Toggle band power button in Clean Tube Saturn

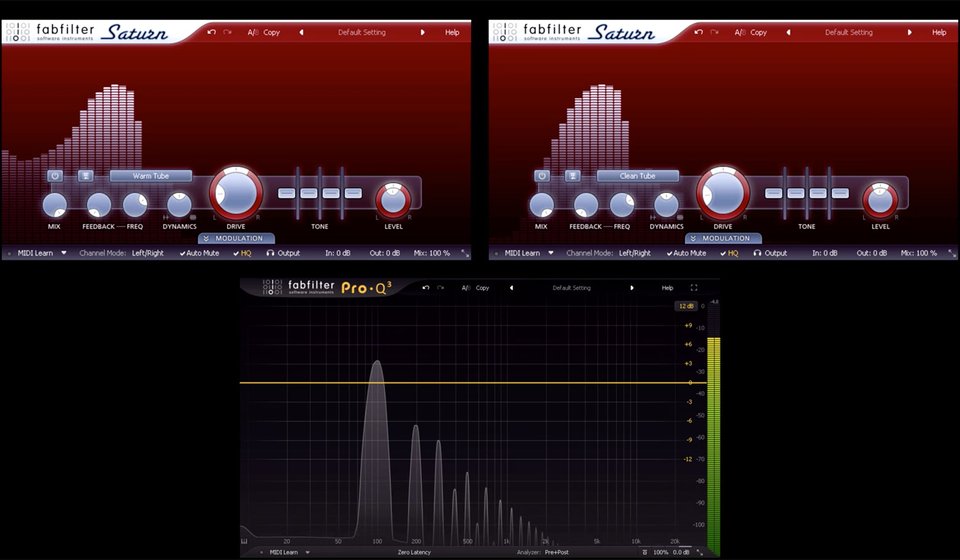click(x=542, y=176)
